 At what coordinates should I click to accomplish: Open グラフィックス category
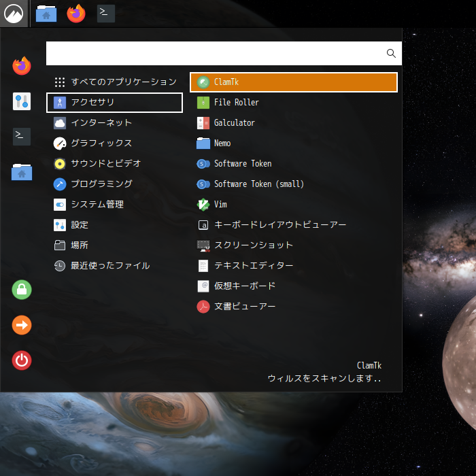101,143
